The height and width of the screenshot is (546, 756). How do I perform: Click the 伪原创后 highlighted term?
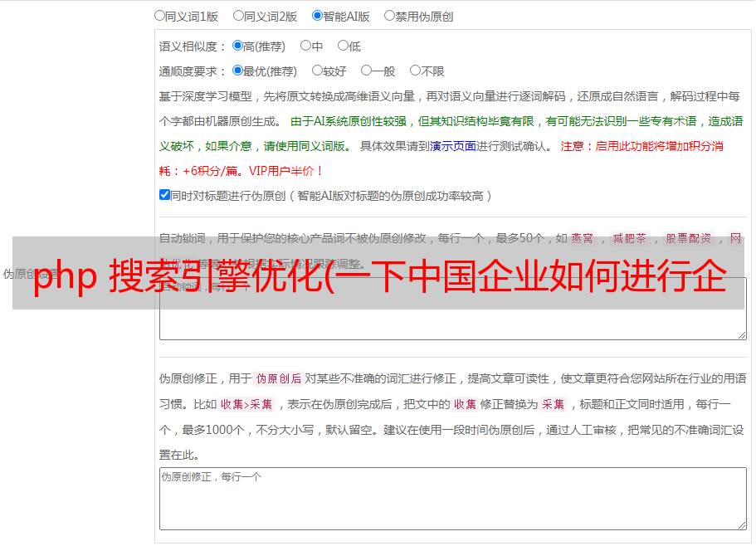[279, 378]
